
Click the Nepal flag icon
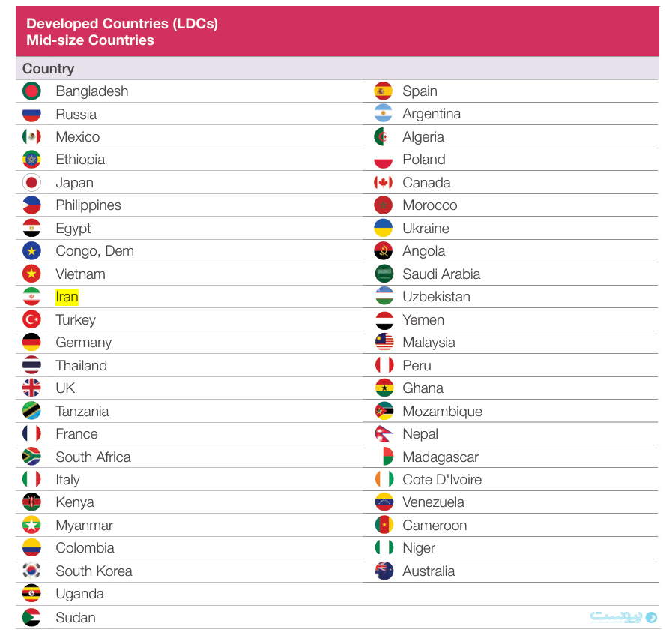[x=384, y=434]
